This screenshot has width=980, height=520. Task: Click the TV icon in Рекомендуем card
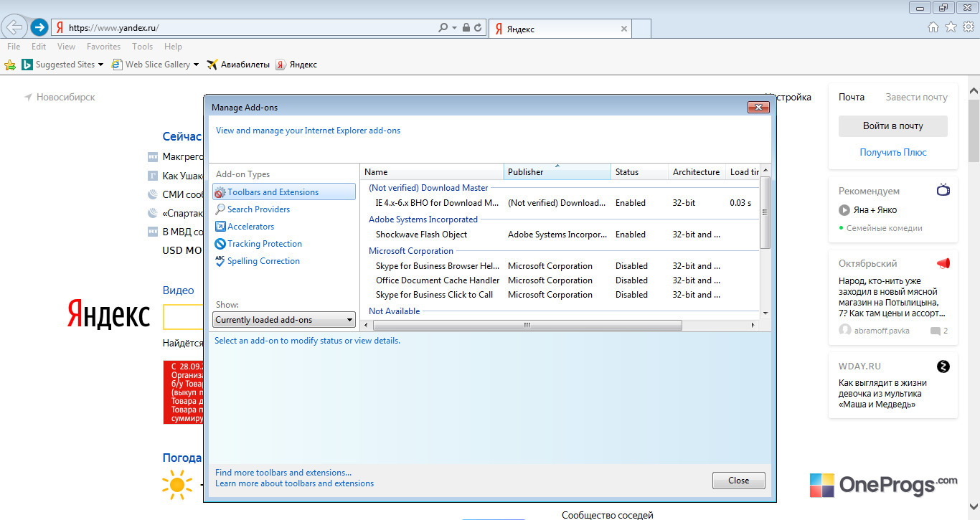point(943,190)
